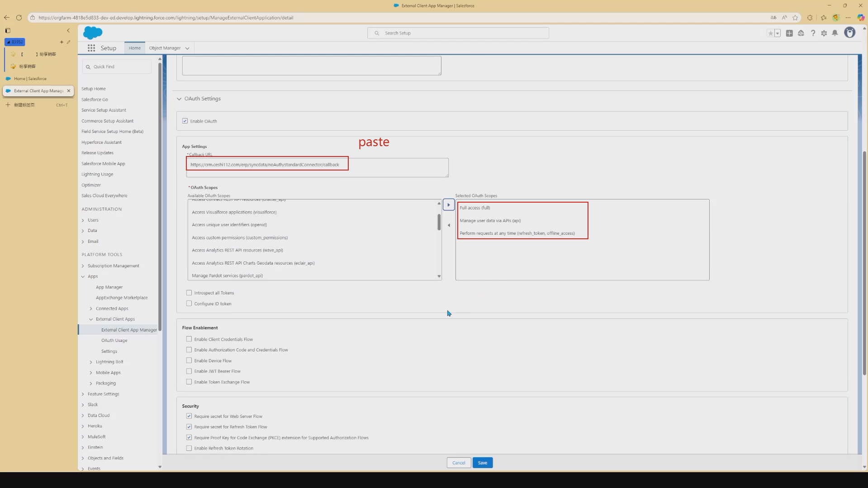Screen dimensions: 868x488
Task: Click the site info lock icon
Action: 33,18
